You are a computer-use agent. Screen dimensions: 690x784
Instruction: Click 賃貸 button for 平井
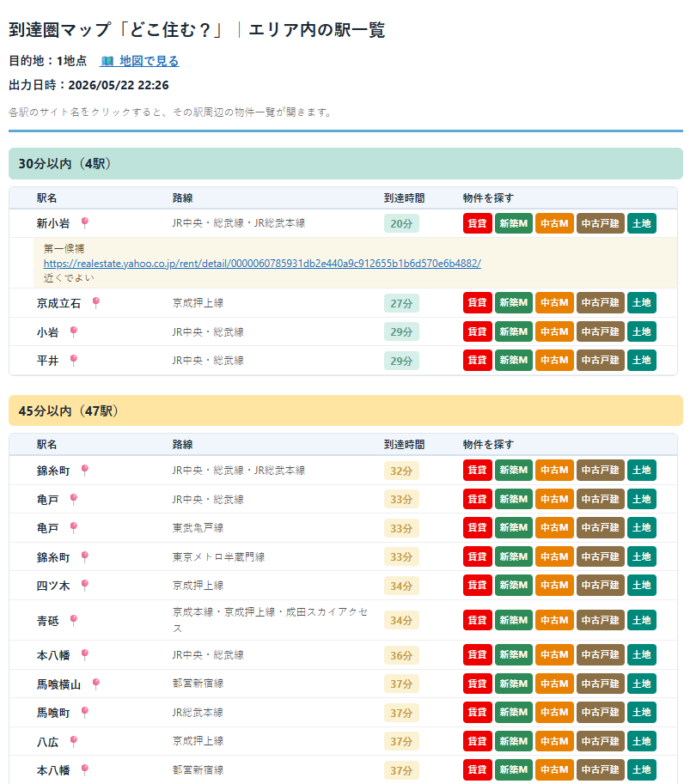[478, 360]
